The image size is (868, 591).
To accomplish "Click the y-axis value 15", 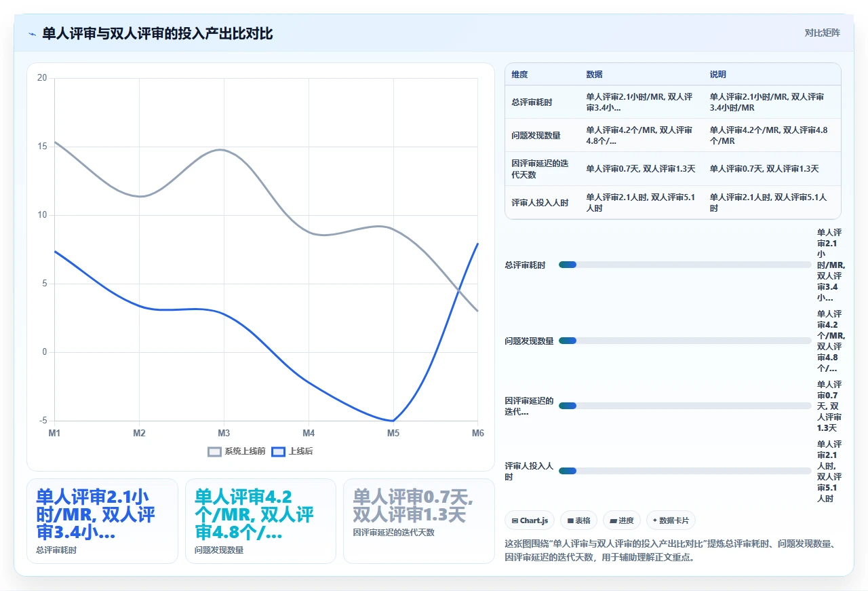I will pos(42,147).
